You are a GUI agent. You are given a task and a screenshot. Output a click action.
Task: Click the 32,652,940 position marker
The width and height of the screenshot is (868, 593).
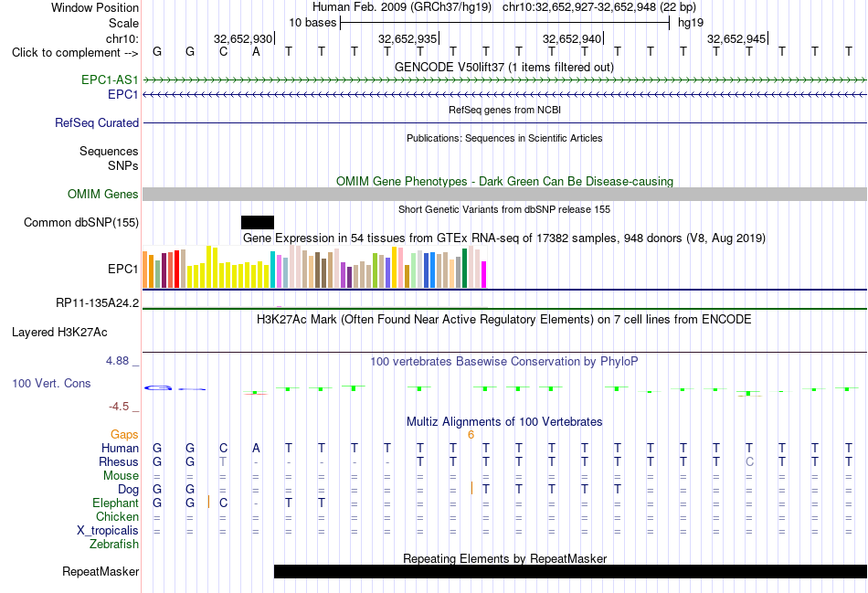pos(573,38)
